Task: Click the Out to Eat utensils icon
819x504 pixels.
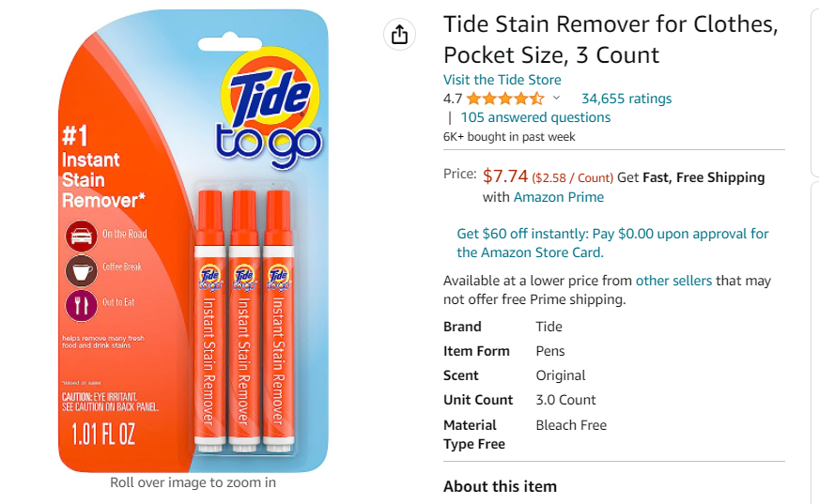Action: point(82,303)
